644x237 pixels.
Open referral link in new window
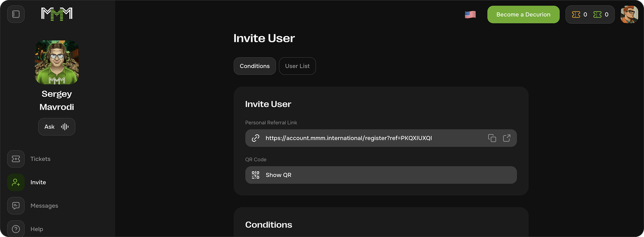tap(507, 138)
